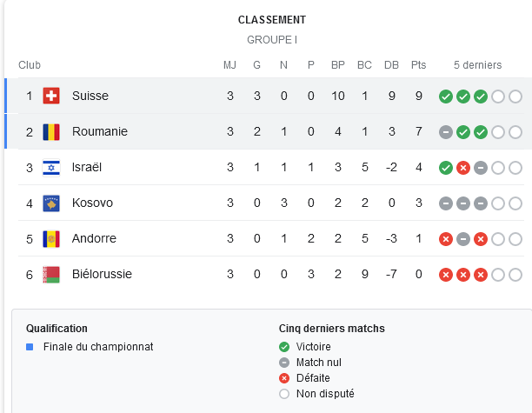
Task: Click the DB column header
Action: [391, 65]
